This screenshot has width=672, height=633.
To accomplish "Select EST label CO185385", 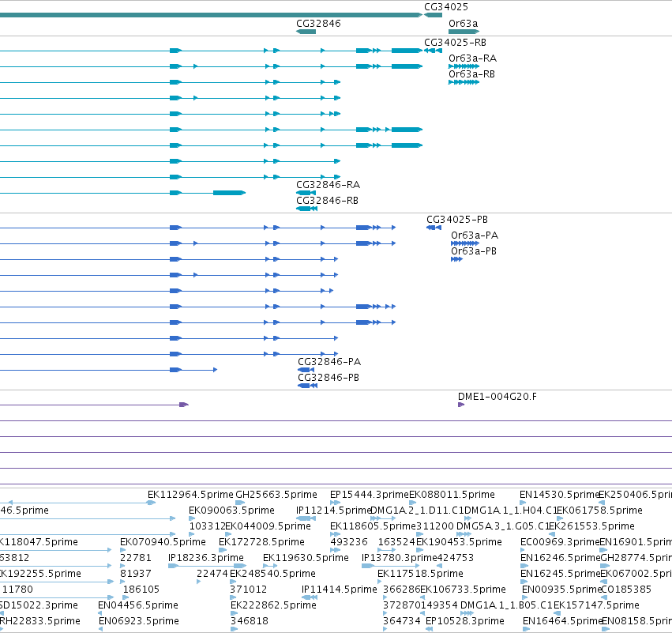I will pyautogui.click(x=626, y=590).
